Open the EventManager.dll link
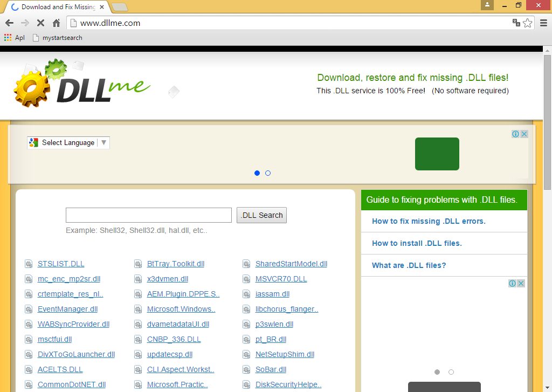 67,310
